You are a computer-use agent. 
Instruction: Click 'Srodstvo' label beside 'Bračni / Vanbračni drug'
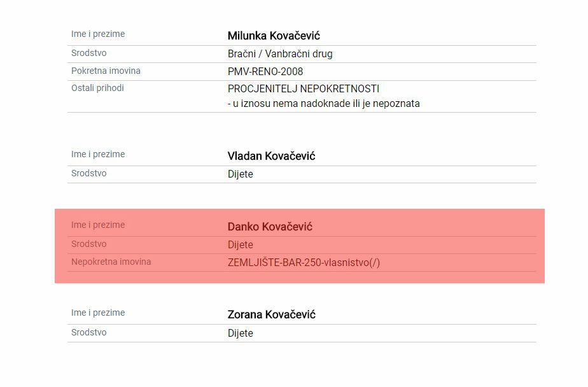click(89, 53)
